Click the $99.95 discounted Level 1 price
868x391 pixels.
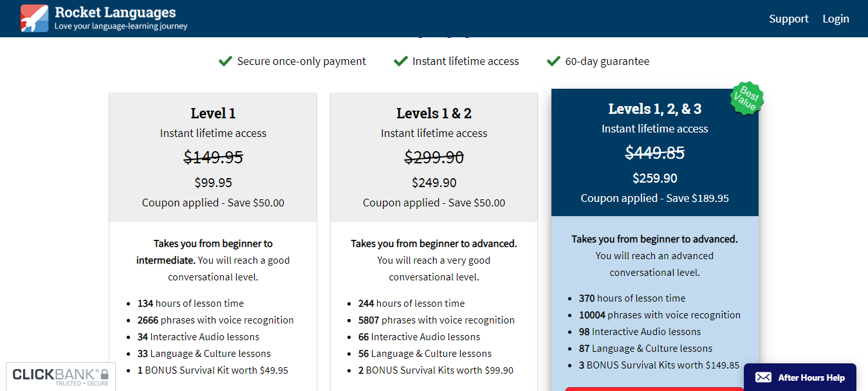click(213, 183)
